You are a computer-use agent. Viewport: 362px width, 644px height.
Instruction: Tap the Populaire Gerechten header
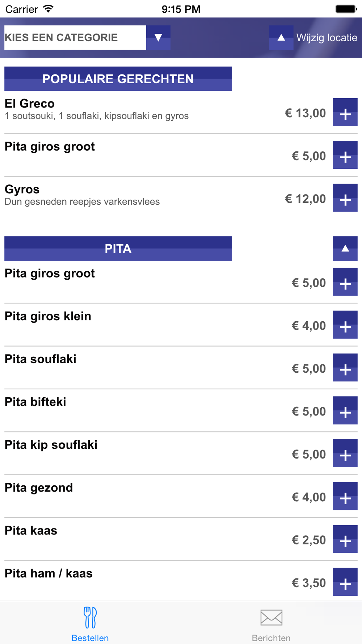coord(118,79)
